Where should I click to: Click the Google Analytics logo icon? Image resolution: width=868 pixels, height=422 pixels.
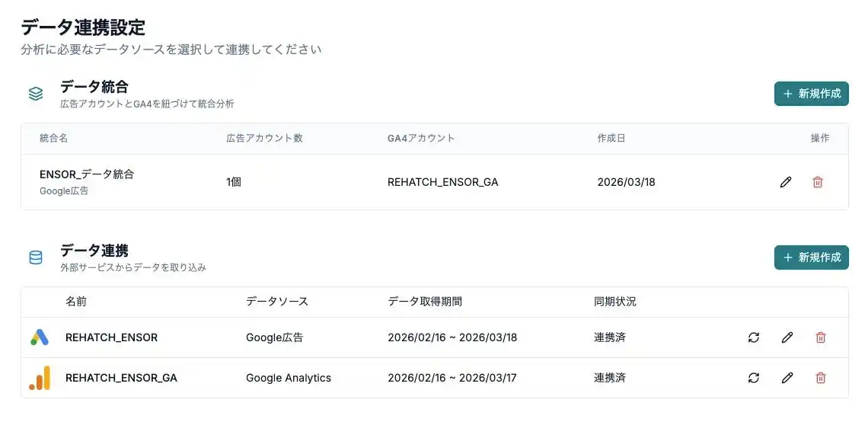tap(40, 378)
